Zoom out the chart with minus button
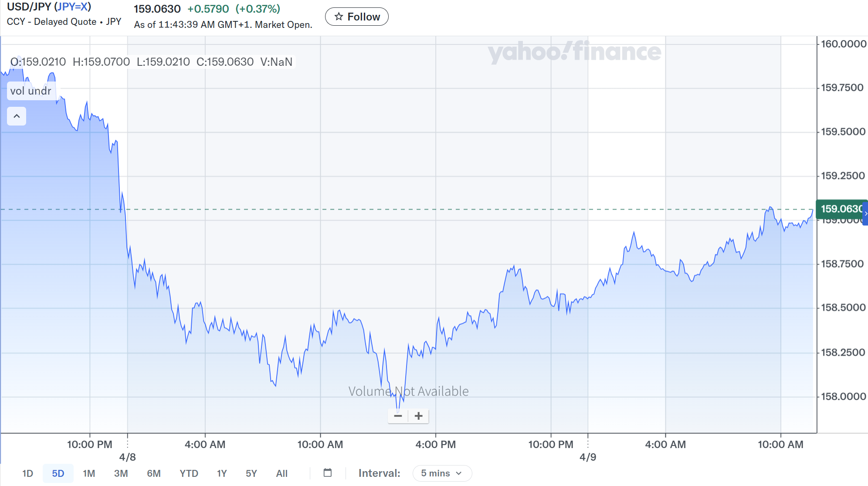Viewport: 868px width, 486px height. 398,416
